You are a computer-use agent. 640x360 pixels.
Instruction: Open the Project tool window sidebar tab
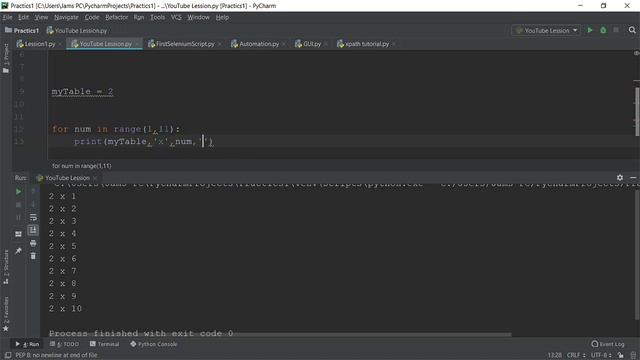(x=6, y=58)
